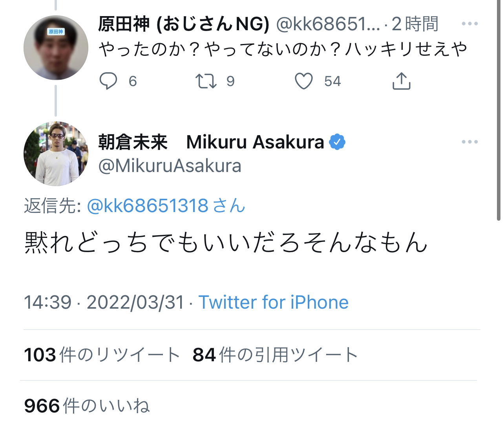Tap reply icon on 原田神's tweet

(x=108, y=81)
